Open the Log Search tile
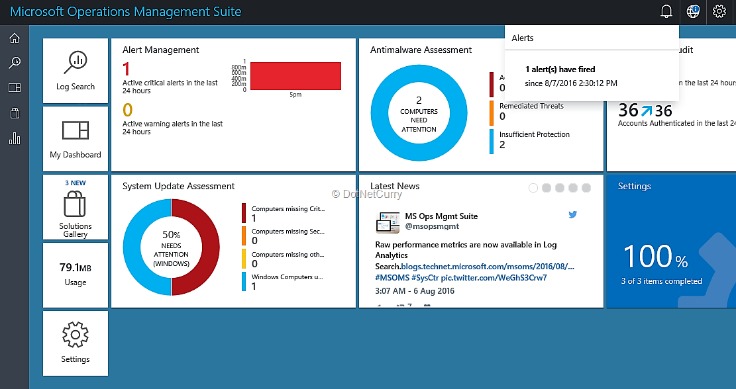The width and height of the screenshot is (736, 389). [x=76, y=71]
